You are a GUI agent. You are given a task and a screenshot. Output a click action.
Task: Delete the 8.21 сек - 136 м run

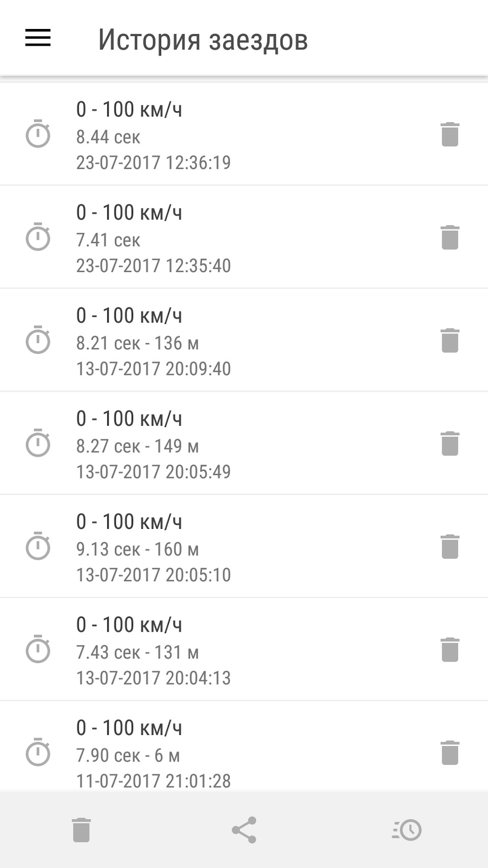[450, 340]
